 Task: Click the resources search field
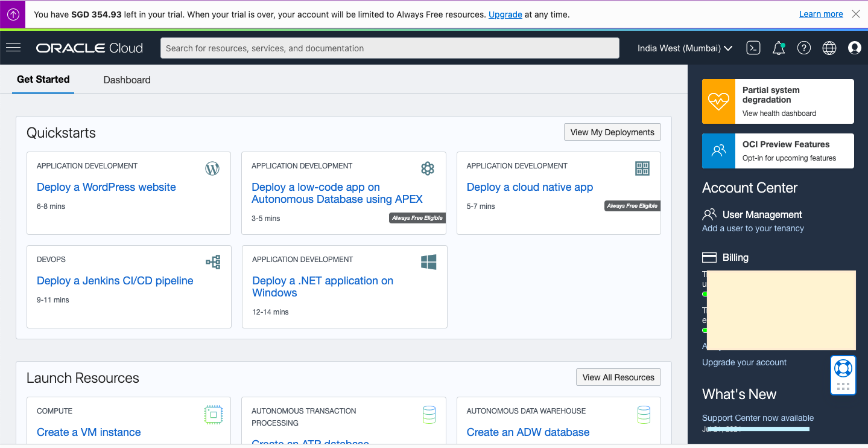(389, 48)
